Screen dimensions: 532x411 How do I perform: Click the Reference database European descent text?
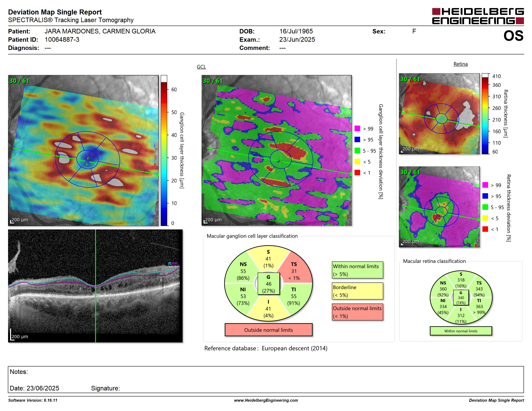pyautogui.click(x=266, y=348)
